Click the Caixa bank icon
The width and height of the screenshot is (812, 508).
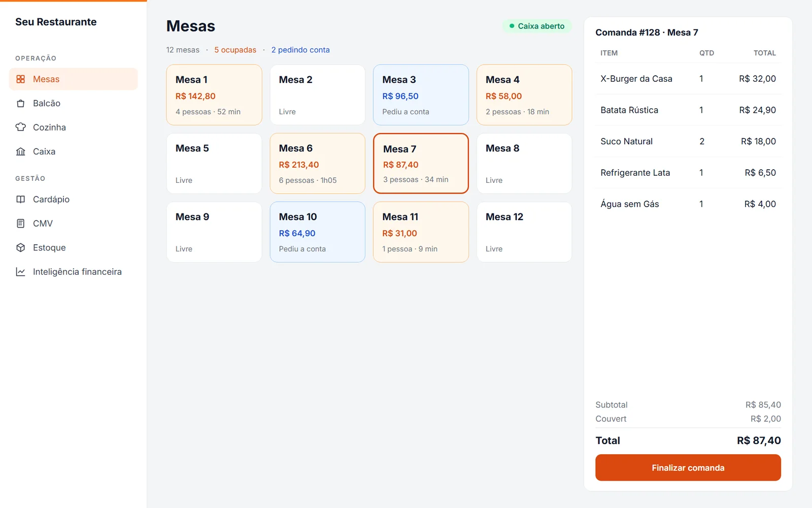[20, 151]
